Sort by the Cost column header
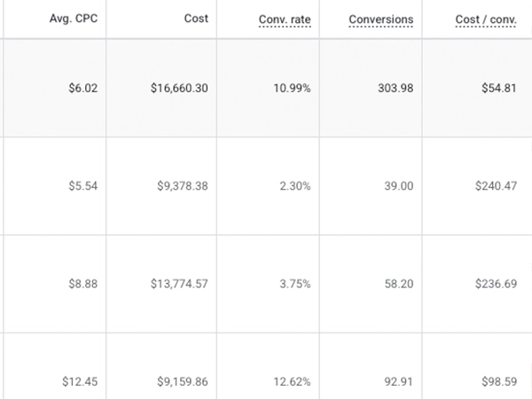Screen dimensions: 532x399 pos(195,19)
